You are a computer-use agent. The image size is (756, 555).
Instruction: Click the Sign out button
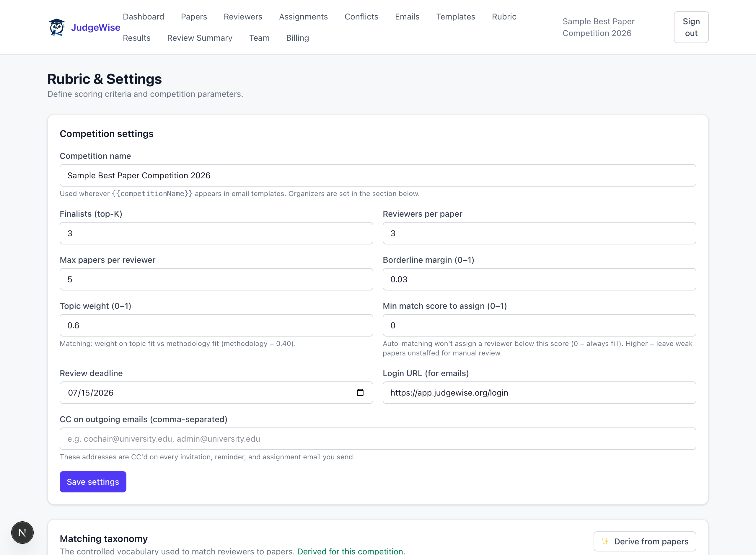tap(691, 27)
